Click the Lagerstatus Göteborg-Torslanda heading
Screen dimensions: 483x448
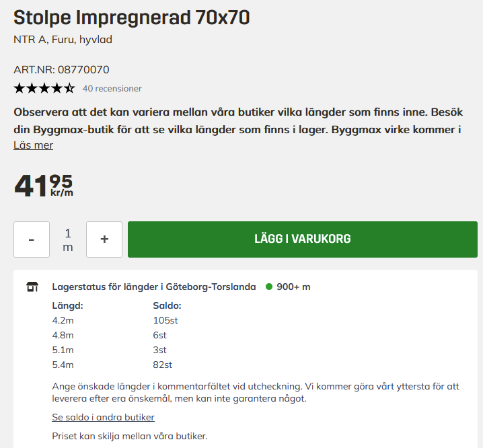click(x=154, y=287)
